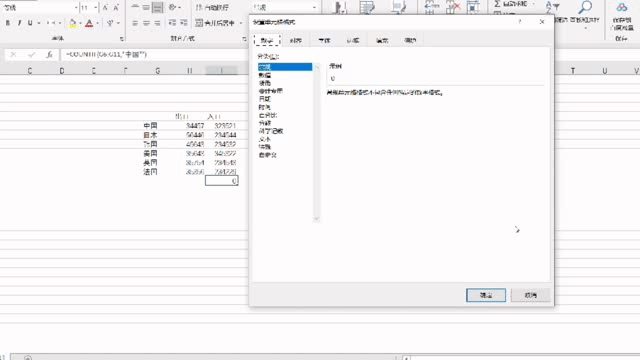Viewport: 640px width, 360px height.
Task: Open Insert Function fx dialog
Action: 49,54
